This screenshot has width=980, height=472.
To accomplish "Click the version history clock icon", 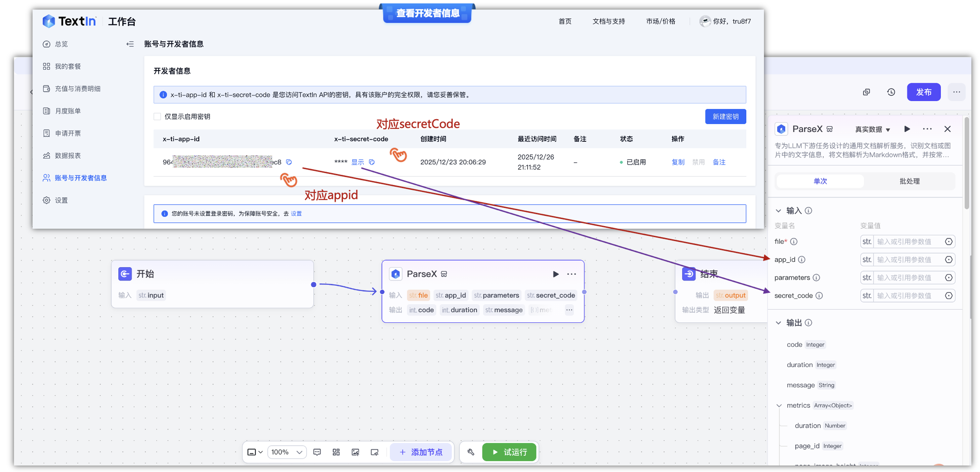I will pyautogui.click(x=891, y=92).
